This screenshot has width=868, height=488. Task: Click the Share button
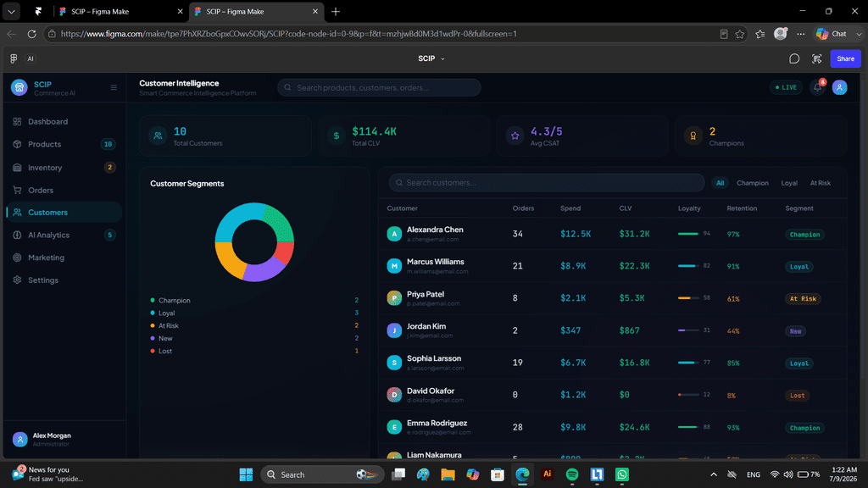click(845, 58)
